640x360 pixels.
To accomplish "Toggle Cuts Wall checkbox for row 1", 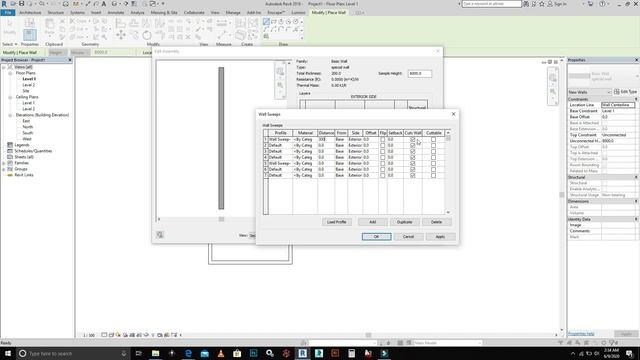I will point(413,140).
